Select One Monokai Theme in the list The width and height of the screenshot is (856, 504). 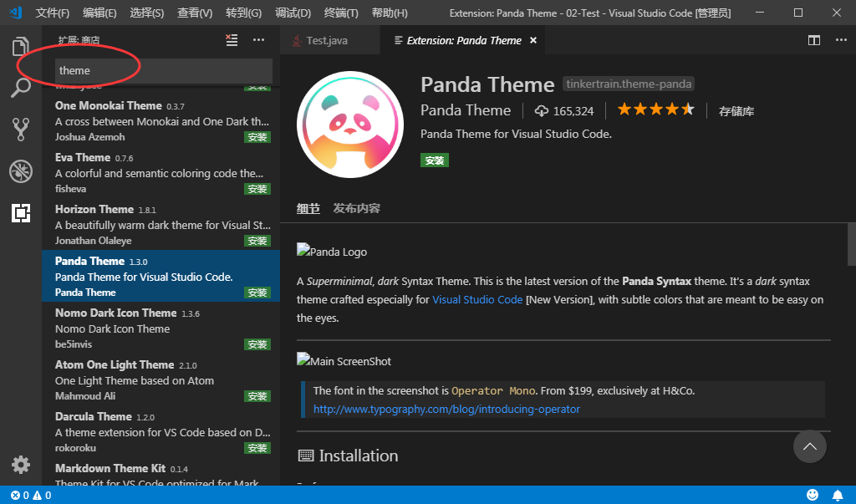(x=161, y=120)
